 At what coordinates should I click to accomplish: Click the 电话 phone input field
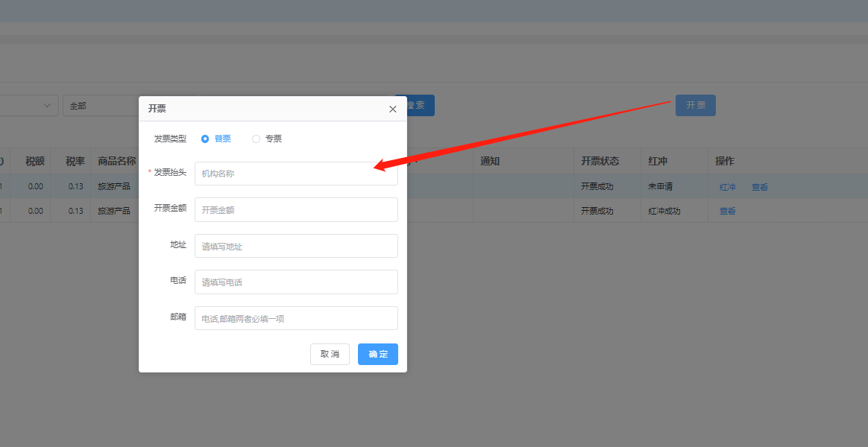click(296, 282)
